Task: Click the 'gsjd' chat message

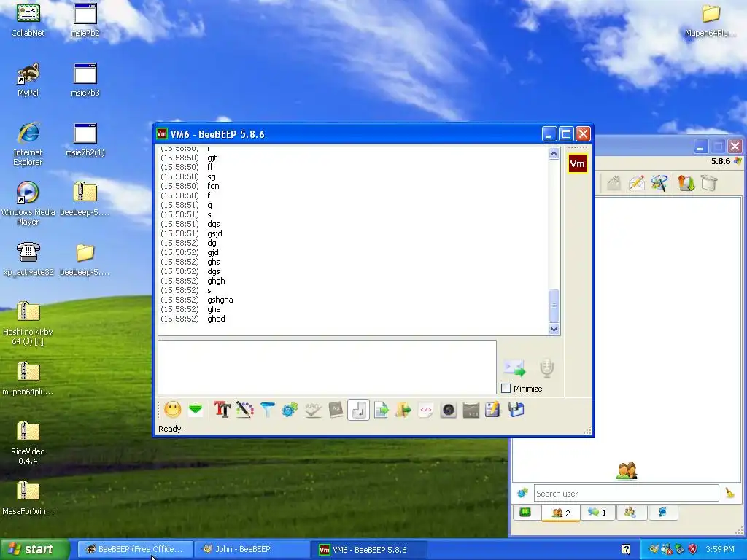Action: click(215, 233)
